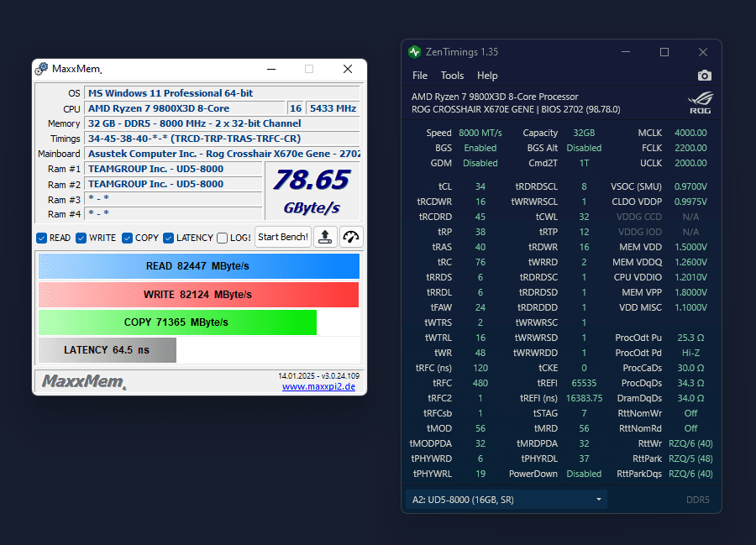Open the File menu in ZenTimings
Viewport: 756px width, 545px height.
tap(420, 76)
